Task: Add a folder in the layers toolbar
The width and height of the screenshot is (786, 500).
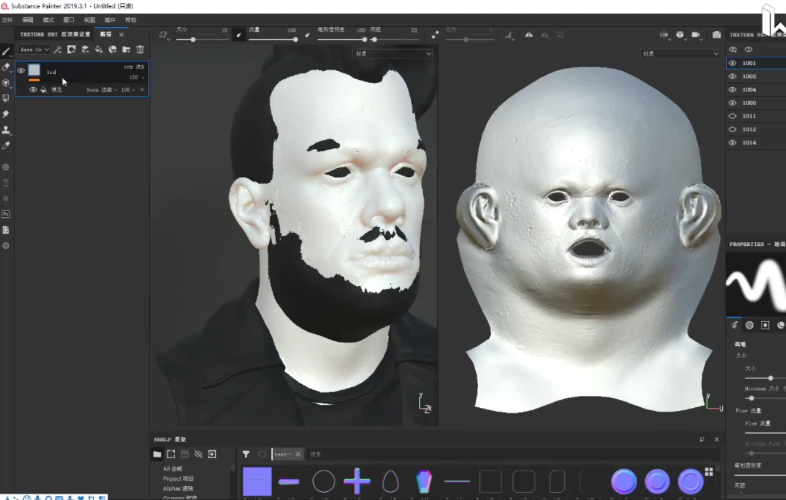Action: [x=126, y=49]
